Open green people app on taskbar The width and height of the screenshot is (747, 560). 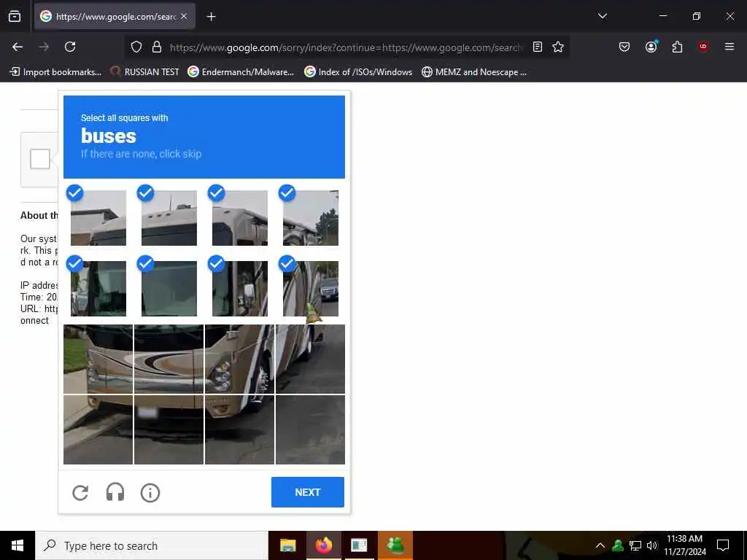tap(395, 545)
